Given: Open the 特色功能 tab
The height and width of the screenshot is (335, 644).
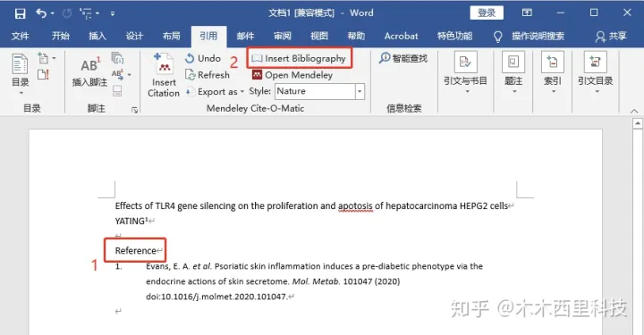Looking at the screenshot, I should (x=454, y=36).
